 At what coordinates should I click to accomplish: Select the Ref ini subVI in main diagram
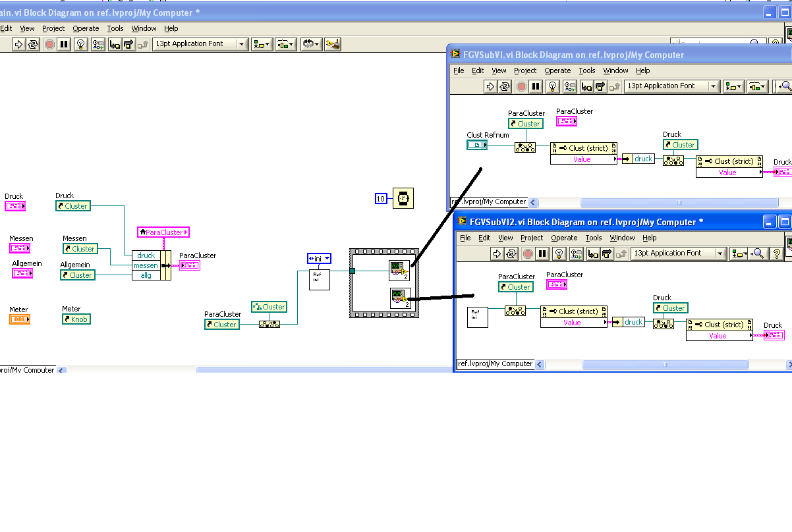click(x=320, y=280)
